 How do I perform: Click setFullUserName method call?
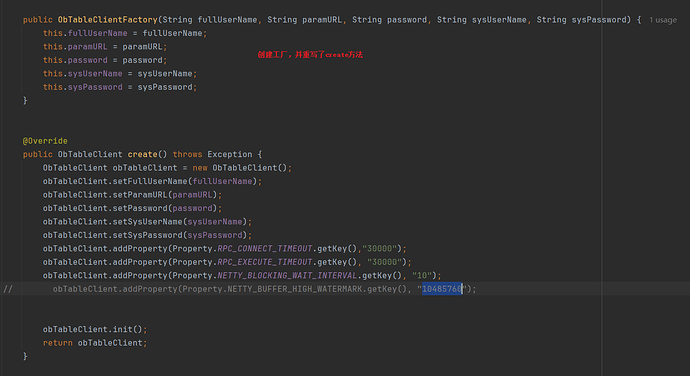point(150,181)
